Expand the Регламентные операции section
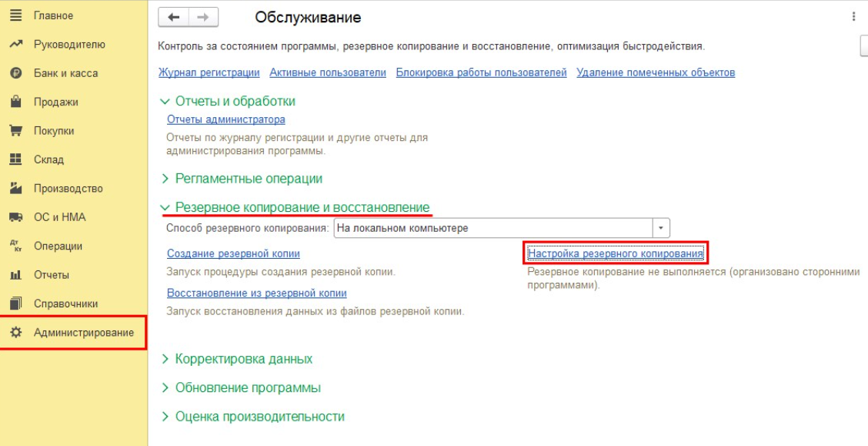 (164, 179)
